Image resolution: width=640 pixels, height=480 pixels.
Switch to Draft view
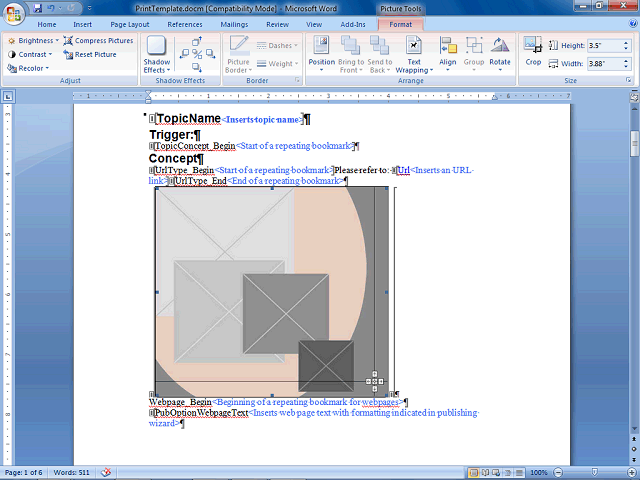click(519, 473)
